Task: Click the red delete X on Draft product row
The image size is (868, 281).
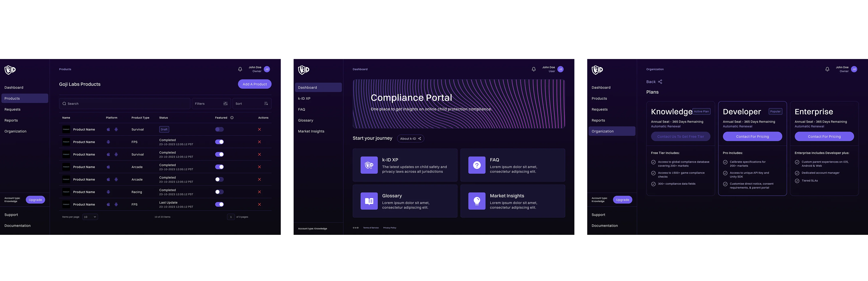Action: (260, 129)
